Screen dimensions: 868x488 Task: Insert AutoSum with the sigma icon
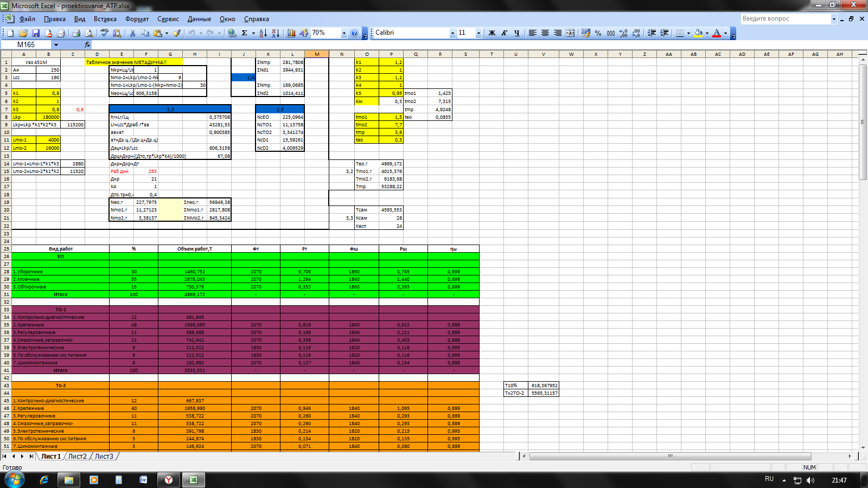245,33
